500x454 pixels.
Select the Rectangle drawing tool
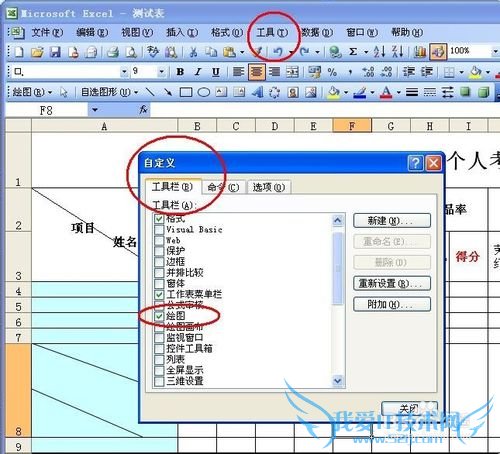click(186, 92)
